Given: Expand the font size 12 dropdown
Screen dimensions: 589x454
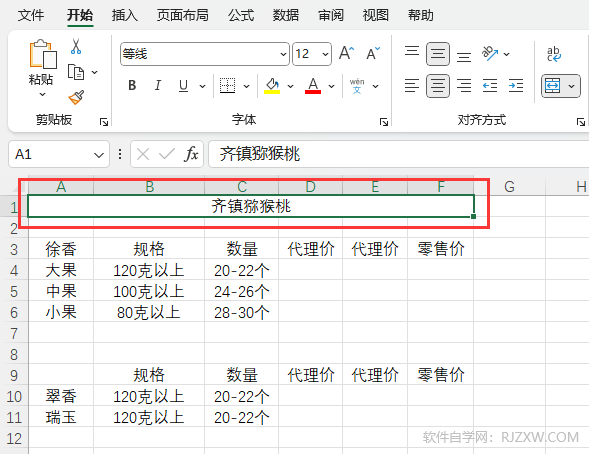Looking at the screenshot, I should (x=325, y=54).
